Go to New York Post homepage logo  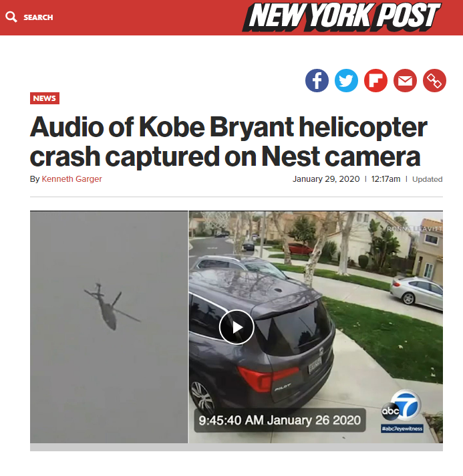click(x=341, y=17)
